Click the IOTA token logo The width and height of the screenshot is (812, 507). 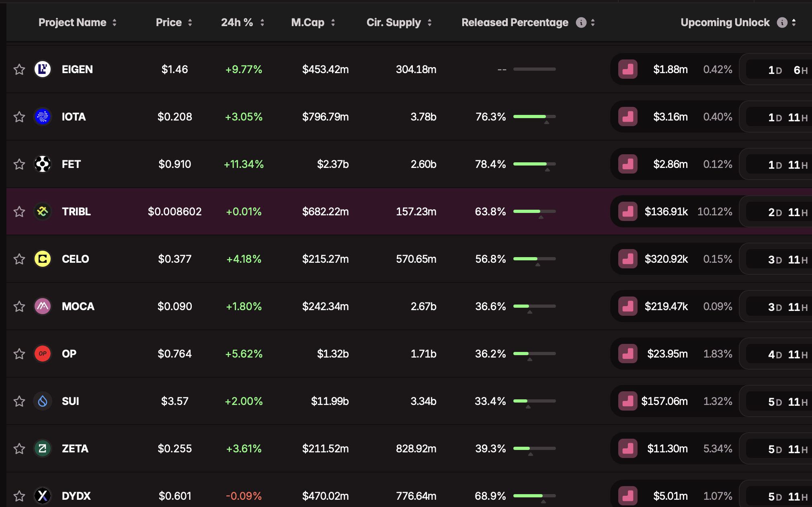(43, 117)
